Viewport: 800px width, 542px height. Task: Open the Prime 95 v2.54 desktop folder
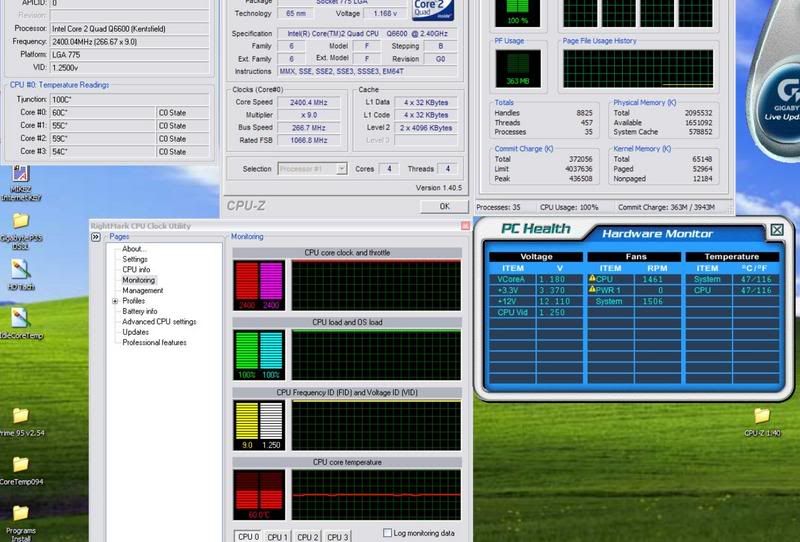(x=20, y=415)
